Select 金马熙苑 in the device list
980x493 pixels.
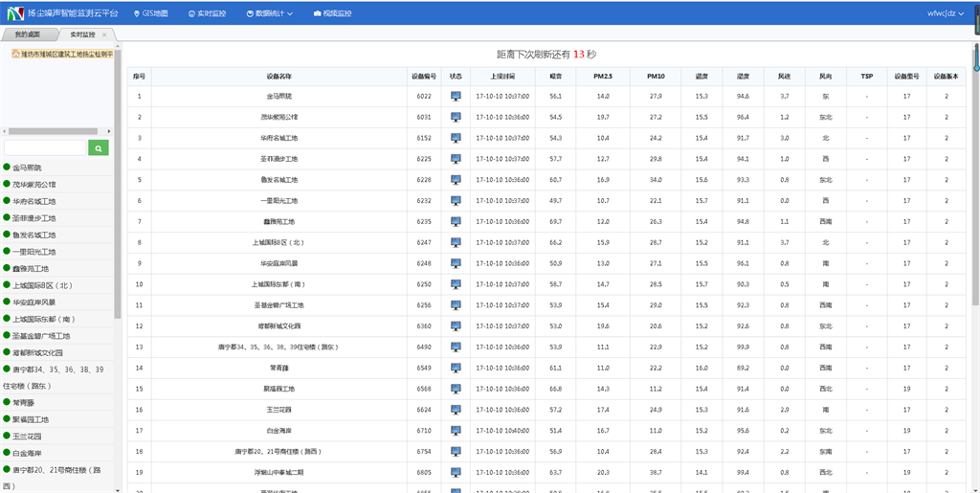coord(33,168)
